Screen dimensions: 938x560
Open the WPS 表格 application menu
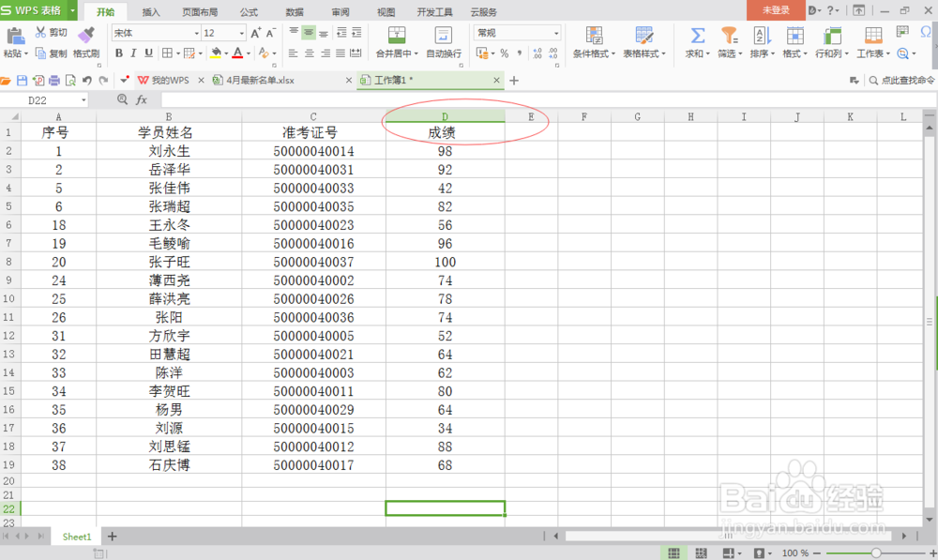38,10
